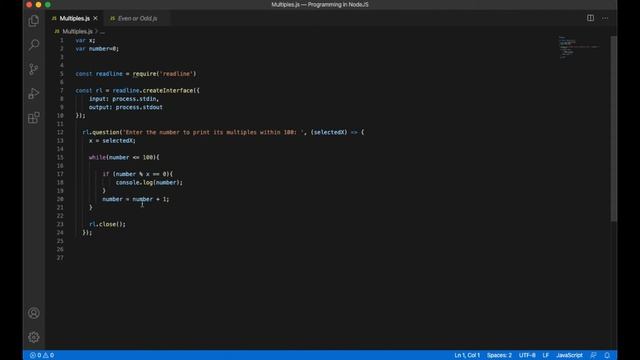Click on 'output: process.stdout' line
640x360 pixels.
(126, 107)
